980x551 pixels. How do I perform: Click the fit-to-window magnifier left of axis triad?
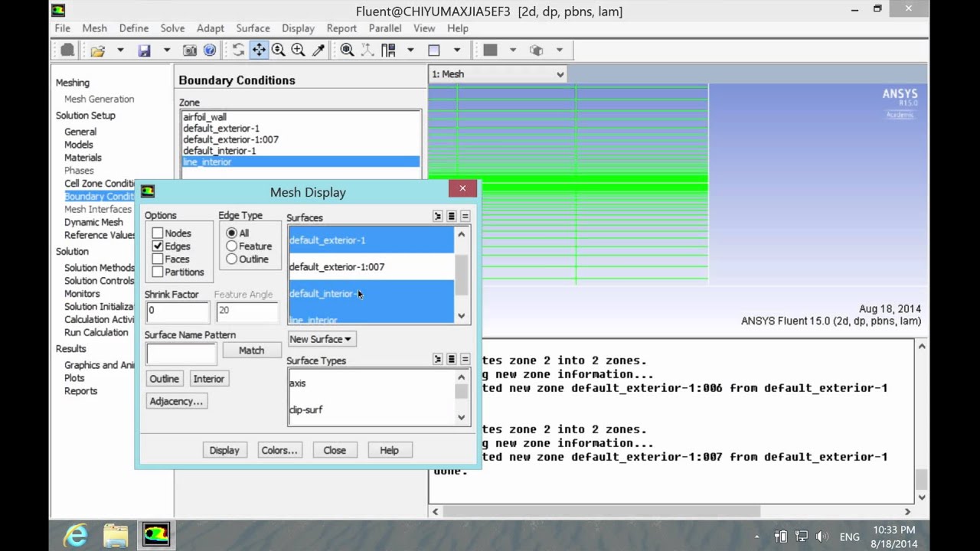click(347, 51)
